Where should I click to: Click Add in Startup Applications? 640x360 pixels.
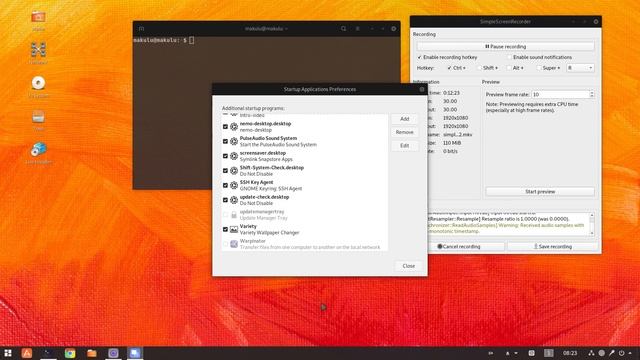(404, 119)
